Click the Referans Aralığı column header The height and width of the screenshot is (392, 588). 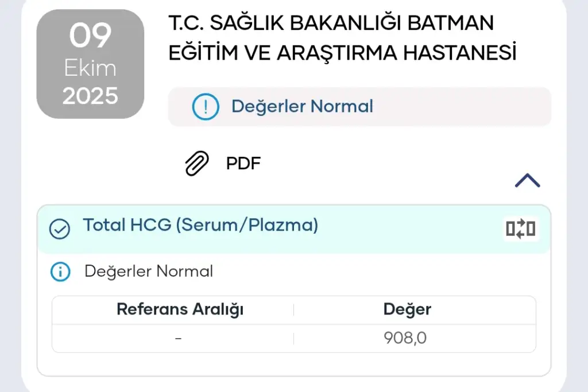coord(180,309)
